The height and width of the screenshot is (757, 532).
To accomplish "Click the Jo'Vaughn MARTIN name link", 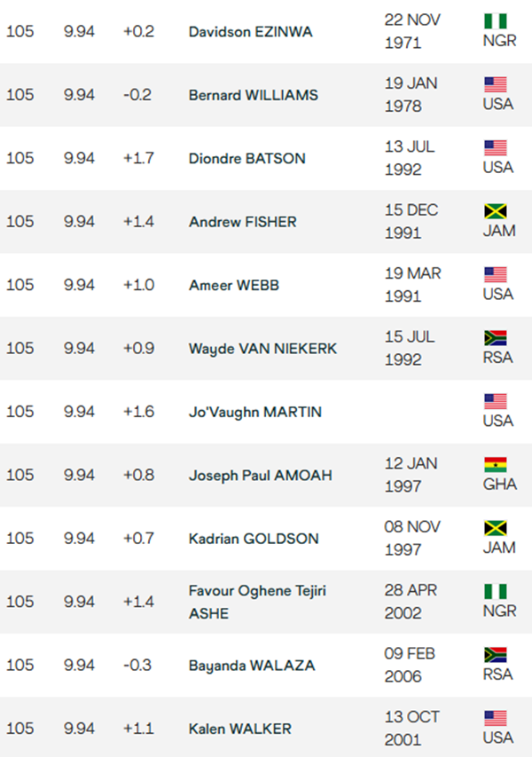I will click(x=254, y=412).
